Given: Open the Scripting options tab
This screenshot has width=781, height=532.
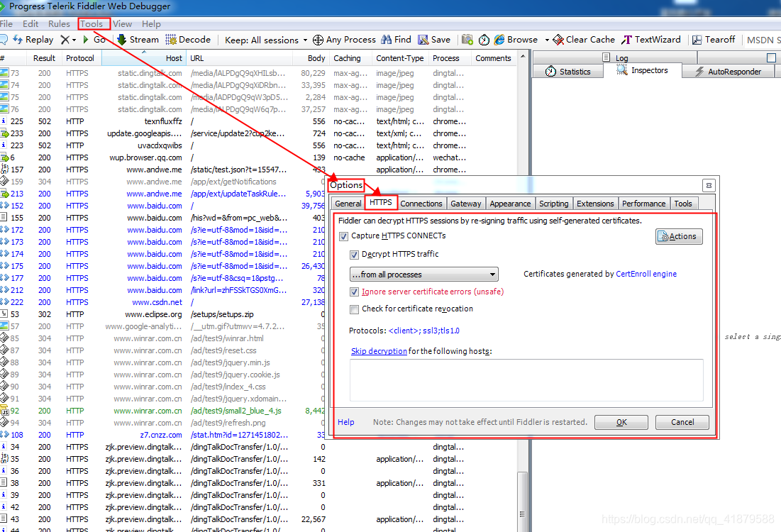Looking at the screenshot, I should point(553,204).
